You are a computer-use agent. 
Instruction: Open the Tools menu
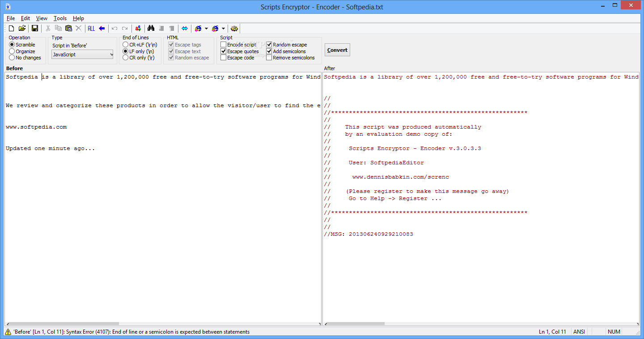[60, 18]
